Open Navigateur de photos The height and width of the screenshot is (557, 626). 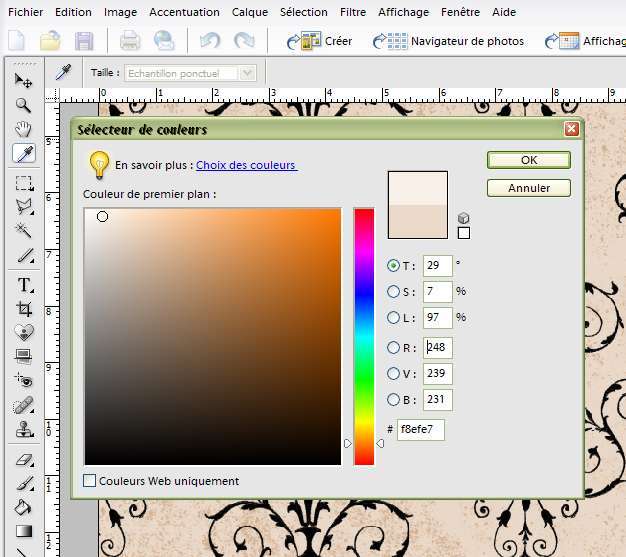click(x=448, y=41)
